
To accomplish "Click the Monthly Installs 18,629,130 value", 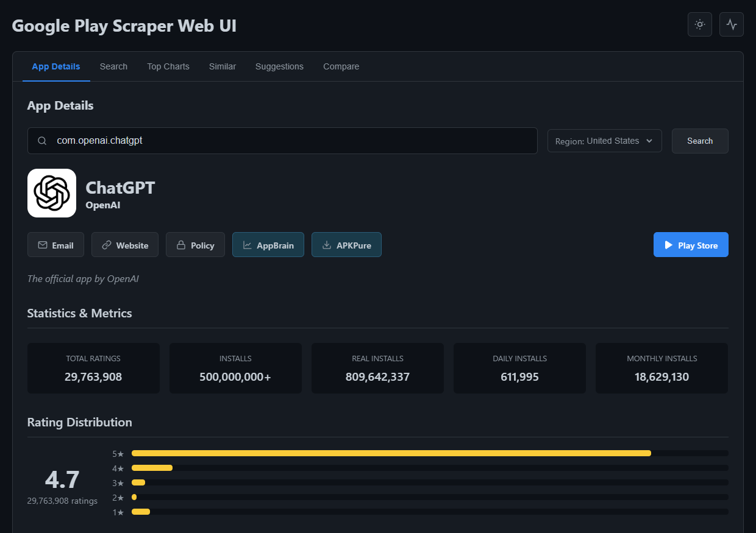I will (661, 377).
